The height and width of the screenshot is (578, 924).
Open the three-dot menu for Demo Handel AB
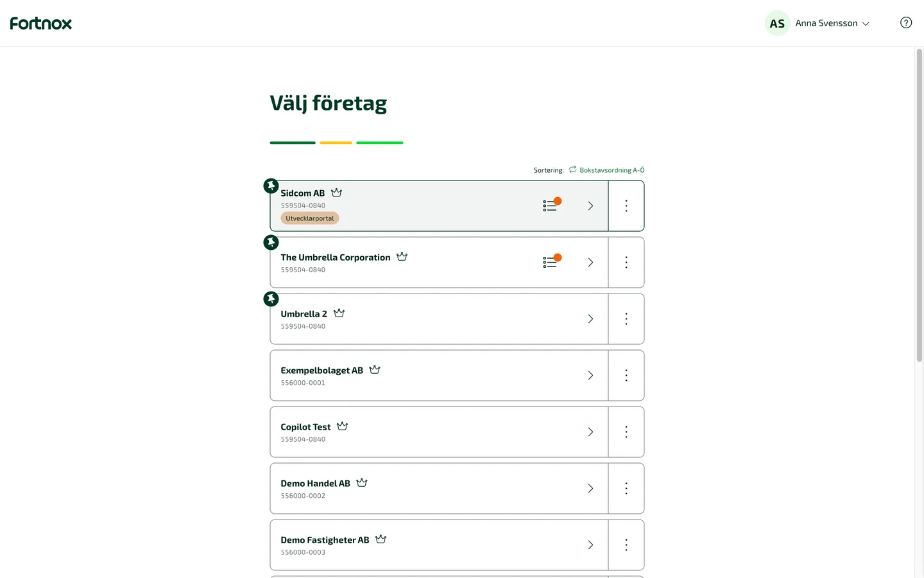click(x=626, y=488)
